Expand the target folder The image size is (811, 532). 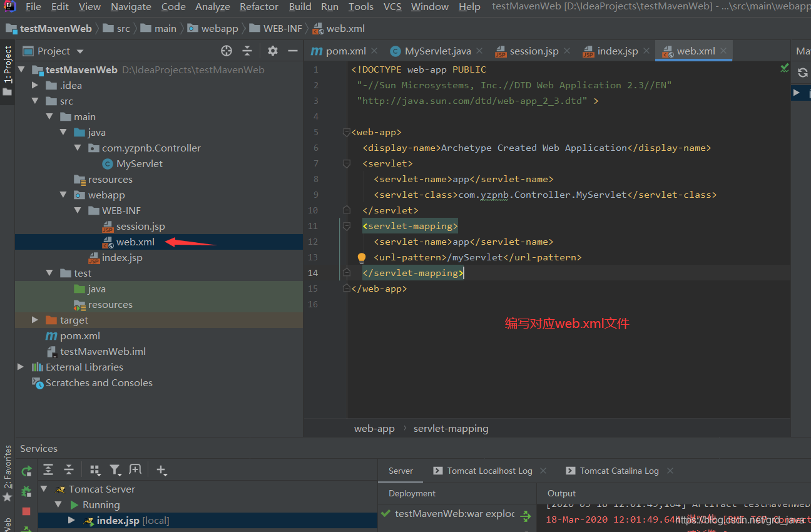click(x=36, y=320)
